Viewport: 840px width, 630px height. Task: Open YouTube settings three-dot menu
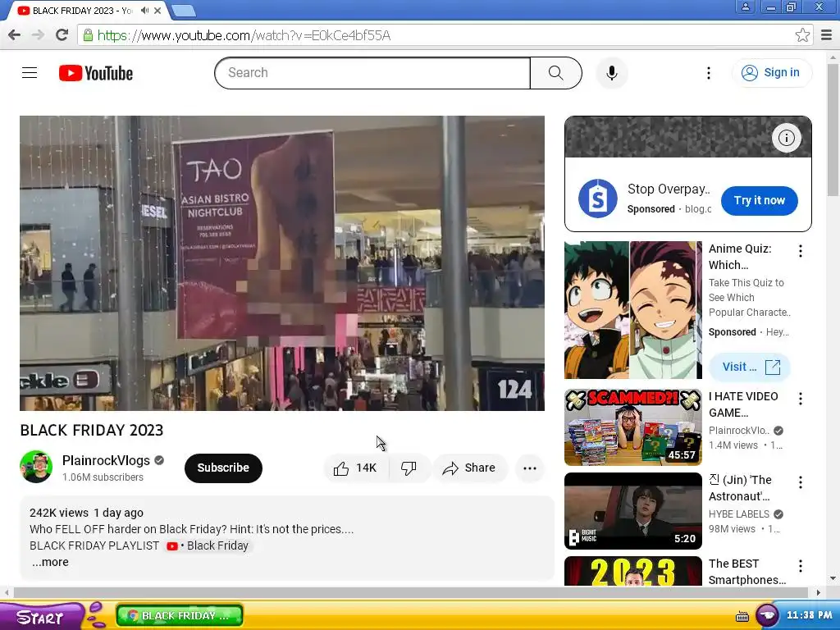click(708, 73)
